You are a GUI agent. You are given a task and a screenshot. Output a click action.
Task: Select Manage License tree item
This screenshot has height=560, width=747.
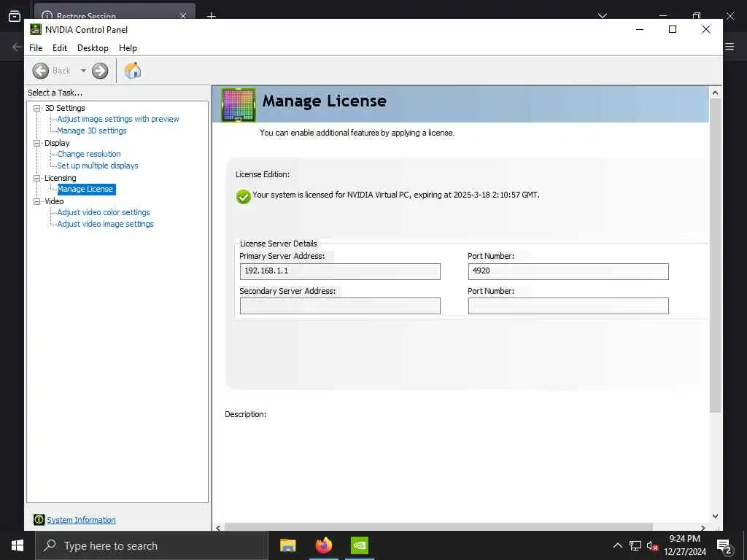pos(86,189)
